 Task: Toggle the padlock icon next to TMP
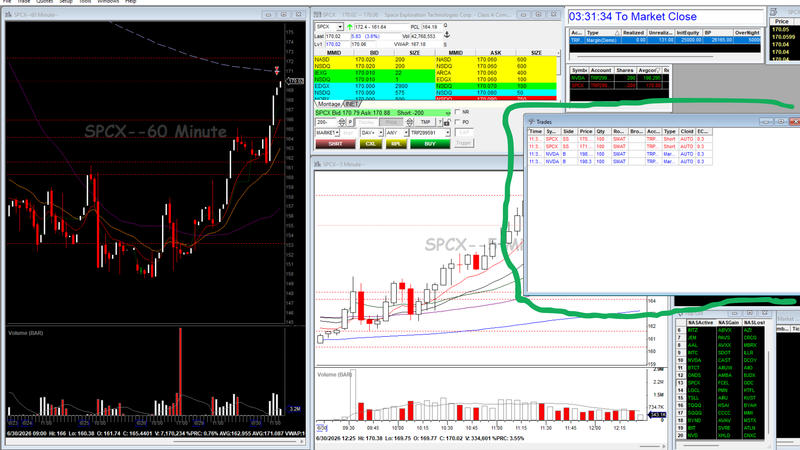click(x=446, y=122)
